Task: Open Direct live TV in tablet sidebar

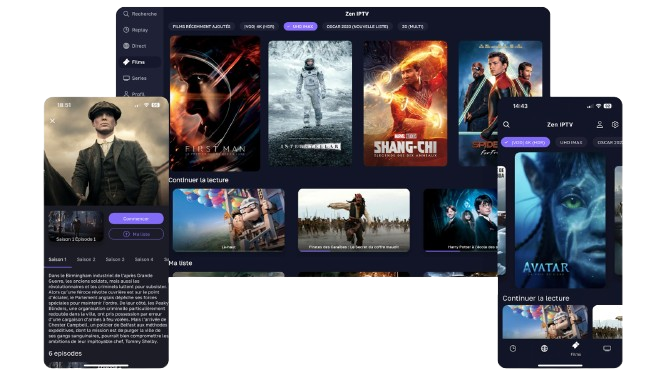Action: pyautogui.click(x=135, y=46)
